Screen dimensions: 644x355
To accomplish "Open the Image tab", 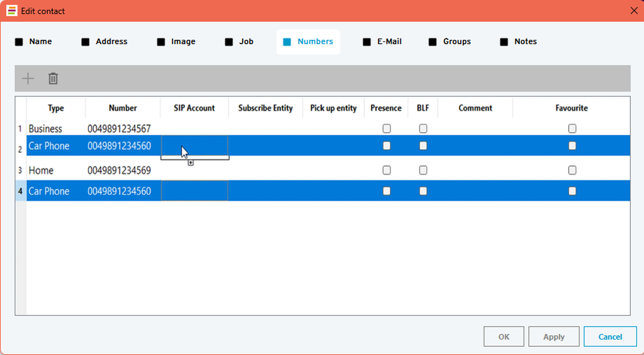I will click(x=176, y=42).
